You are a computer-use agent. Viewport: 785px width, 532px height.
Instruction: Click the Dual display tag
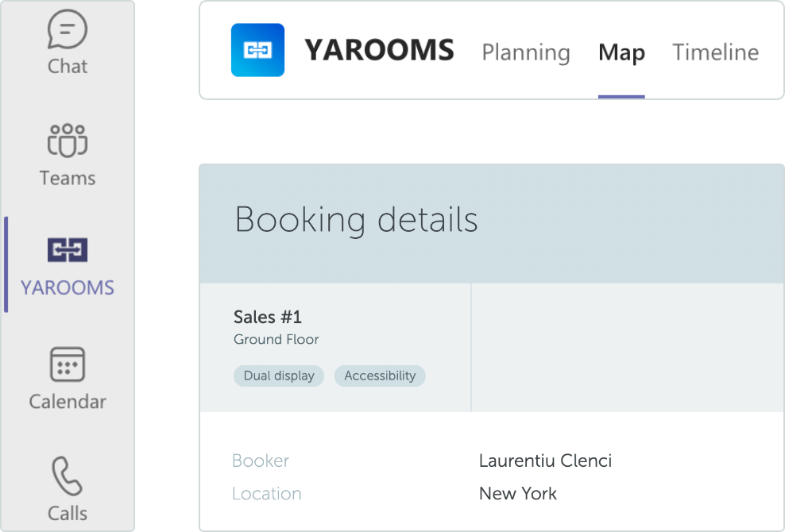(278, 376)
